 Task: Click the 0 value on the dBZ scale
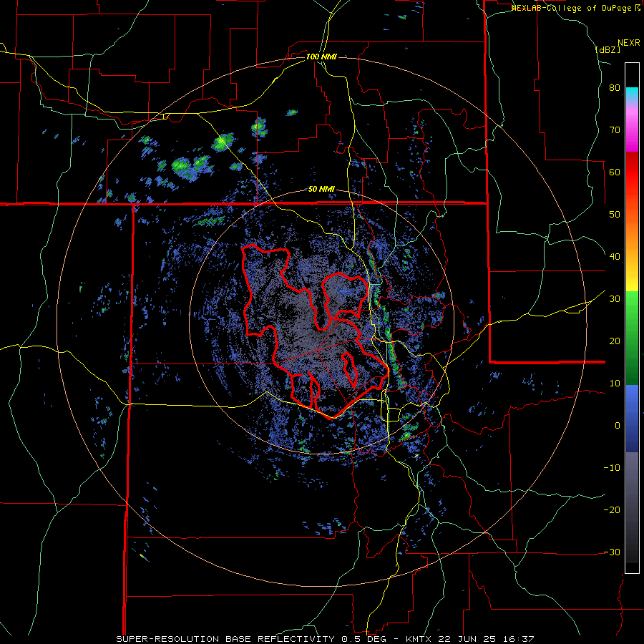click(618, 426)
